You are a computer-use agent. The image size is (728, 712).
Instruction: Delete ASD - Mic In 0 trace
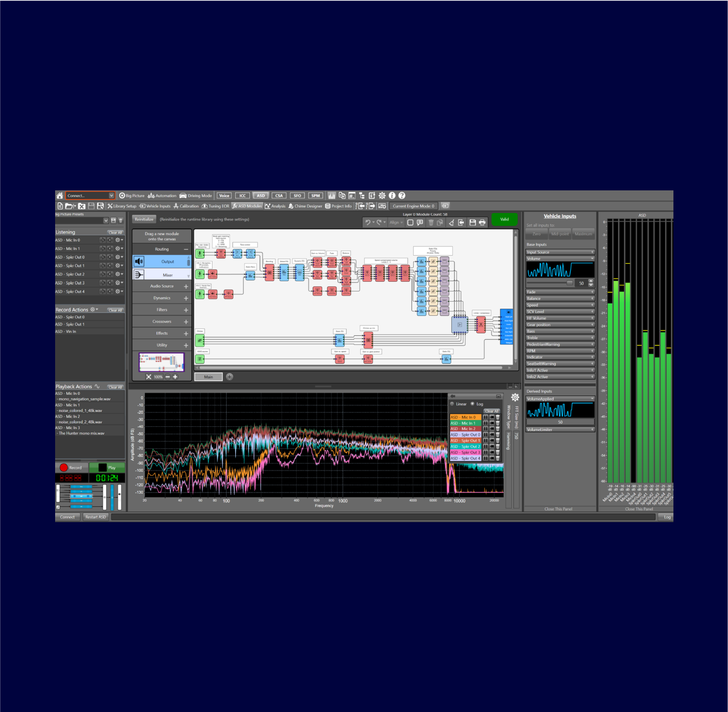click(498, 417)
